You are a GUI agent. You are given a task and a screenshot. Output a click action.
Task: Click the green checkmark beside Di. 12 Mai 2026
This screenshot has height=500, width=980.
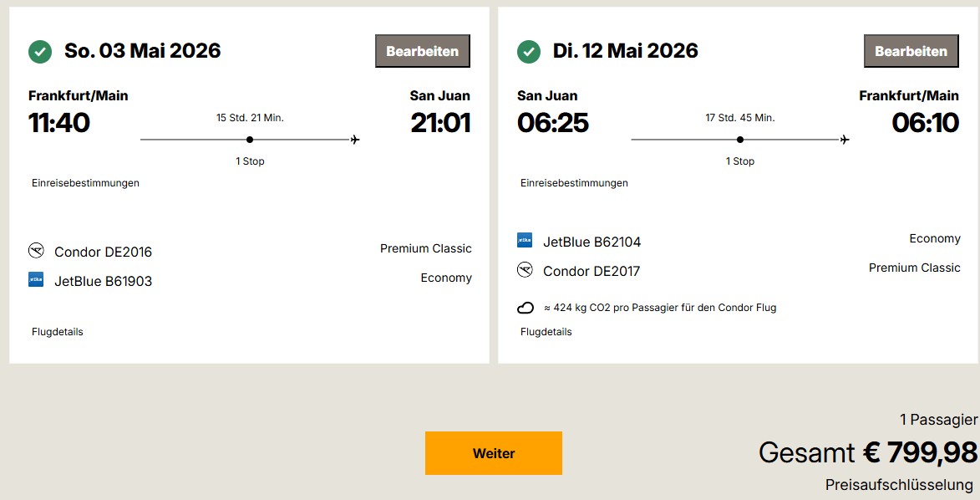pyautogui.click(x=529, y=52)
